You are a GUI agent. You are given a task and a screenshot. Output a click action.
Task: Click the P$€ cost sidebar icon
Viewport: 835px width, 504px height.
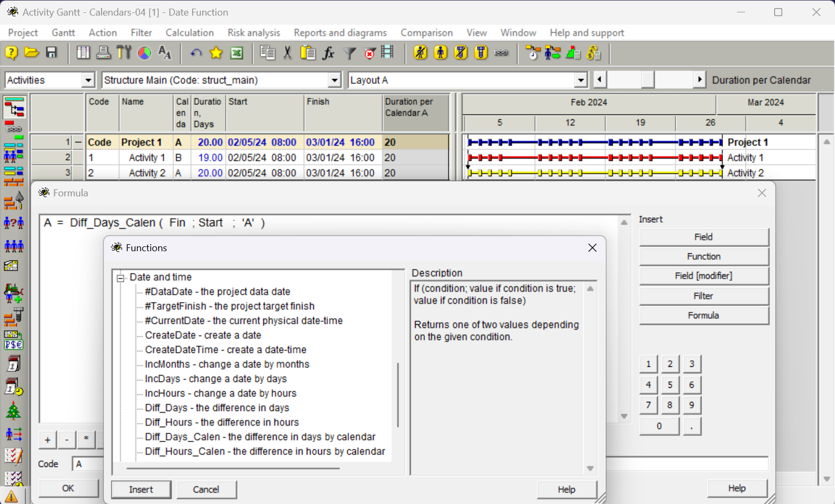click(x=13, y=340)
